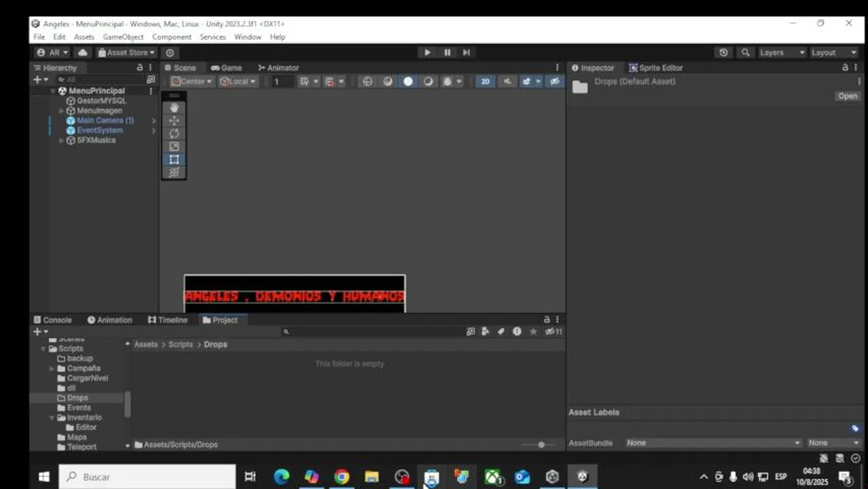Screen dimensions: 868x489
Task: Open File Explorer from taskbar
Action: coord(372,477)
